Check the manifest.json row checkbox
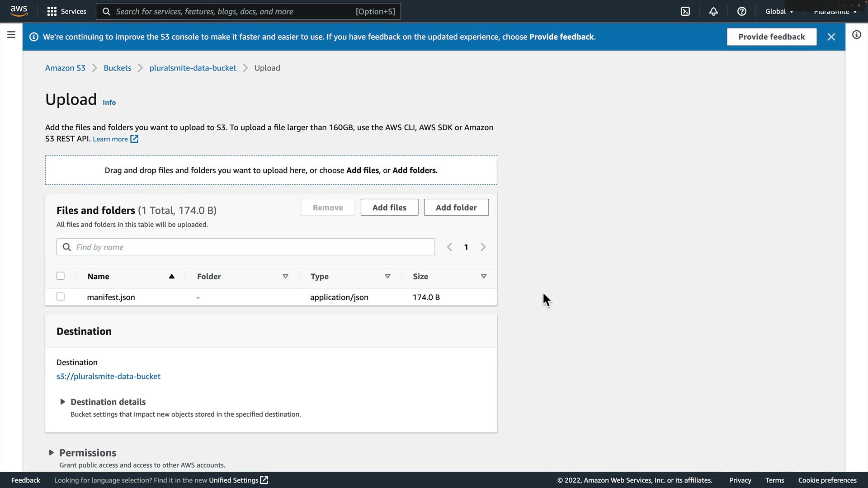This screenshot has width=868, height=488. pos(61,297)
